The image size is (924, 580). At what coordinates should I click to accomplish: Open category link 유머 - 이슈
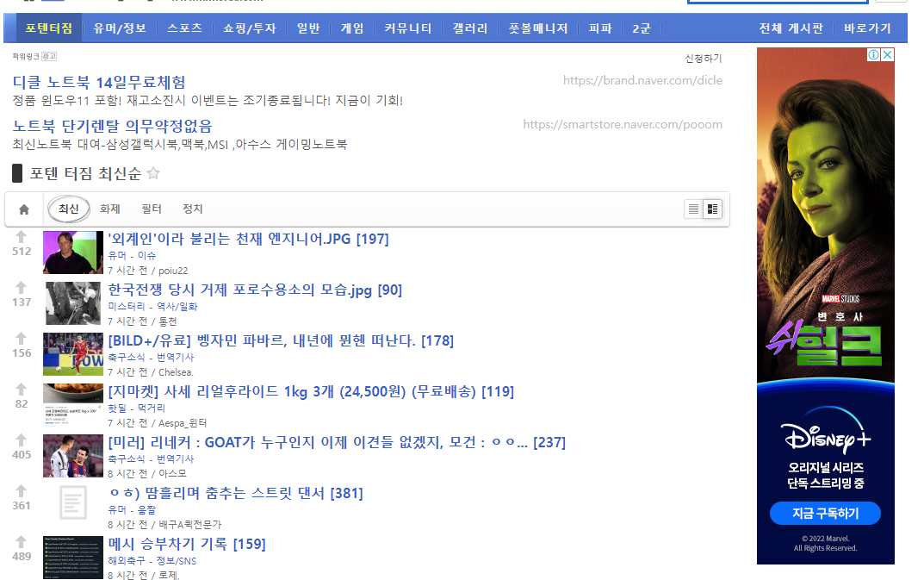pyautogui.click(x=132, y=255)
